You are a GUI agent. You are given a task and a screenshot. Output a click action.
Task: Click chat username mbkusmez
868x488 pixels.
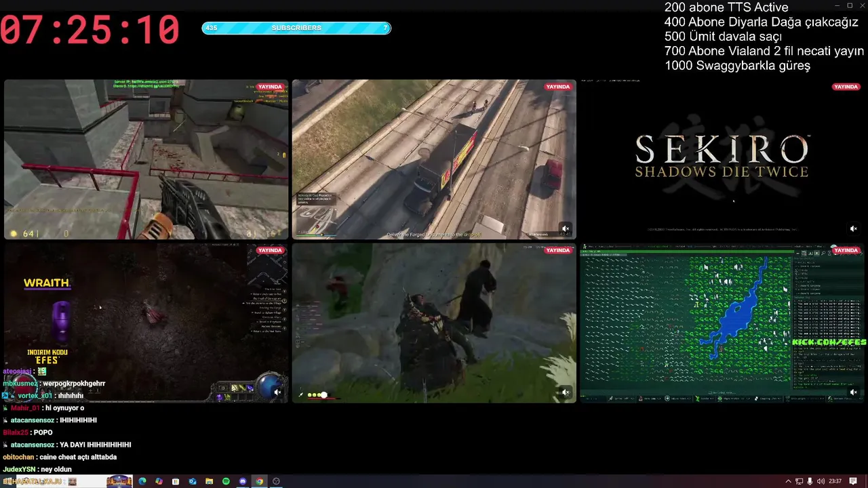tap(20, 384)
